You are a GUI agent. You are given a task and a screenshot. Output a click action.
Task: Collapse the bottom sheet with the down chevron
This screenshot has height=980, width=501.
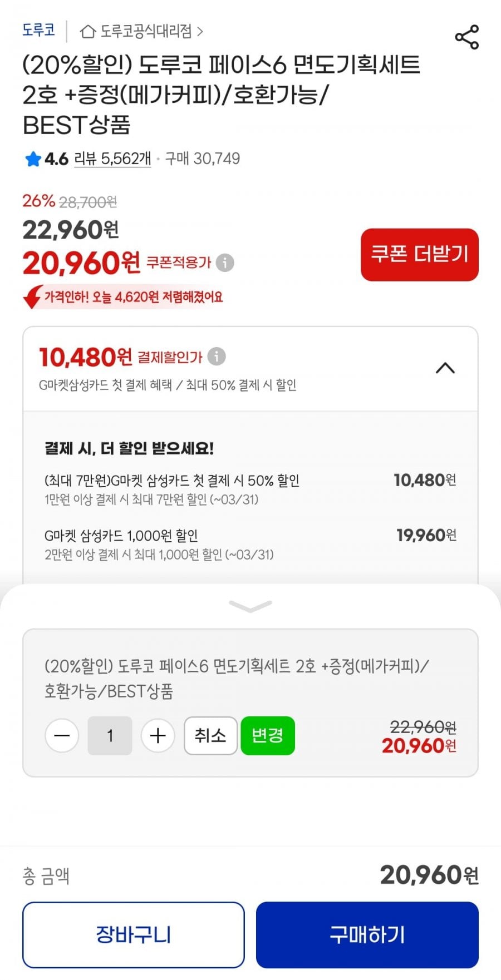pos(250,606)
